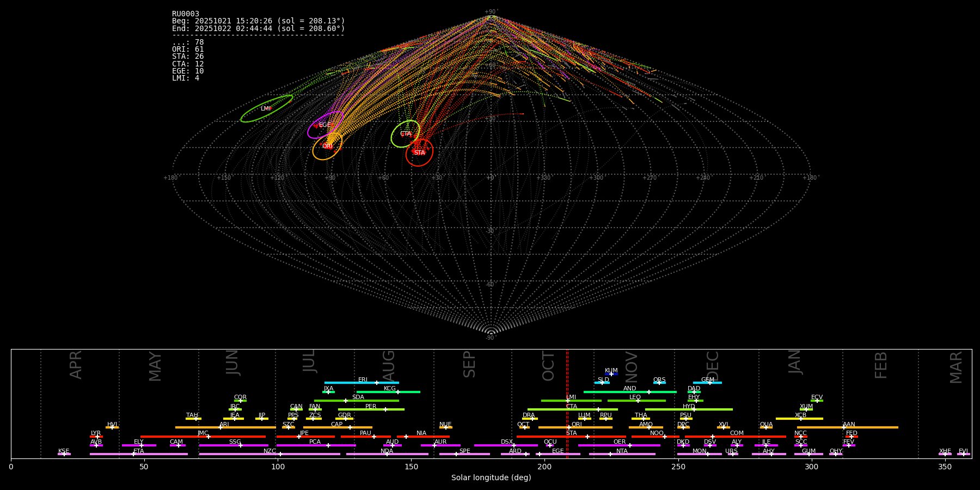Click the AUG month label
The height and width of the screenshot is (490, 980).
pyautogui.click(x=389, y=366)
